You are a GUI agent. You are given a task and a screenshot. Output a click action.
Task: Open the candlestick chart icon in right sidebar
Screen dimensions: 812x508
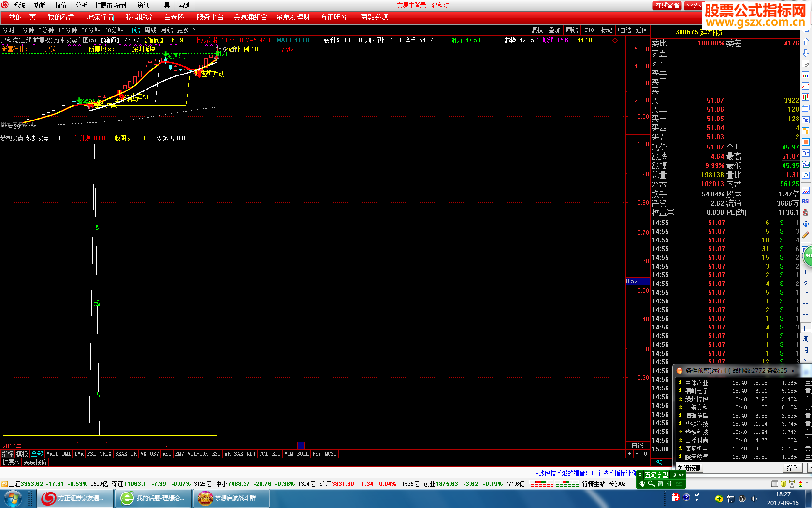[805, 97]
